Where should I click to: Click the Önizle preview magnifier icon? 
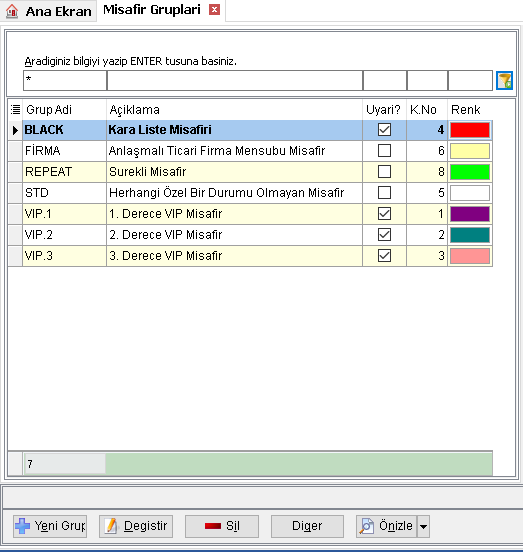tap(366, 526)
